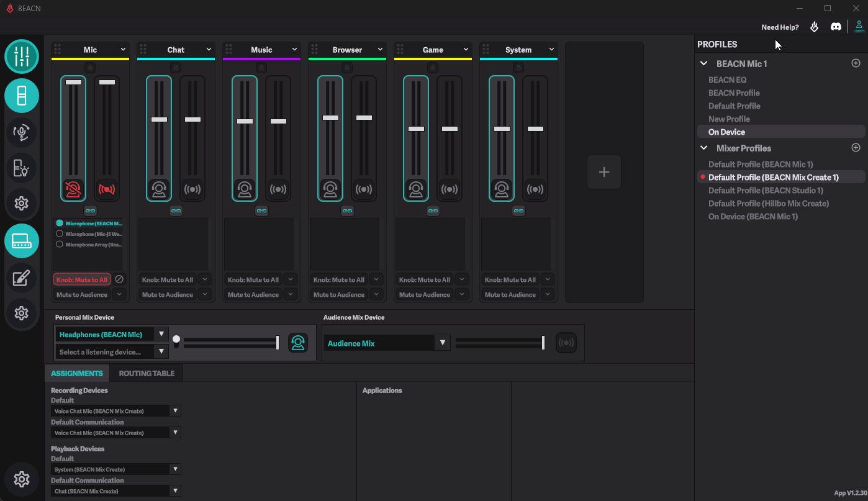Switch to the ASSIGNMENTS tab

click(77, 373)
